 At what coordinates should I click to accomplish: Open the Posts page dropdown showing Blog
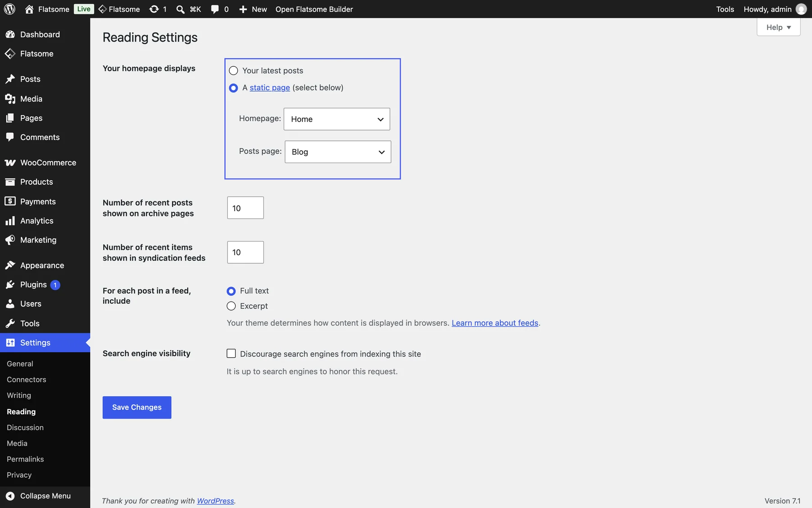(338, 152)
